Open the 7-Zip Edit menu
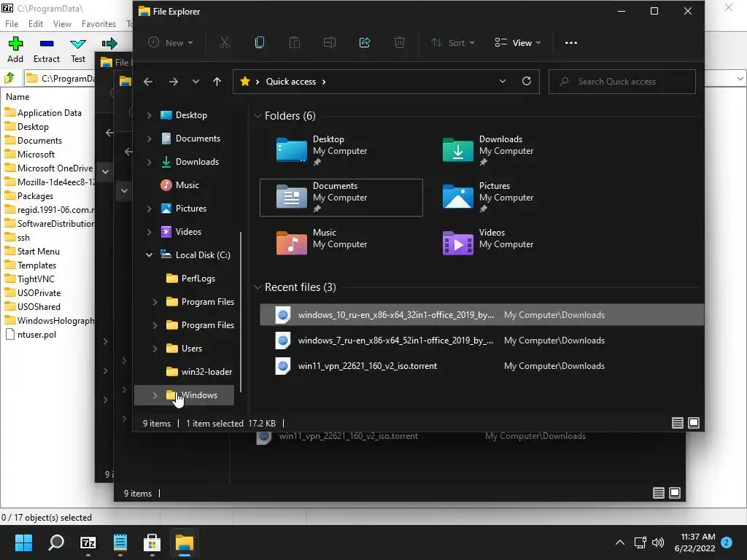This screenshot has height=560, width=747. pyautogui.click(x=36, y=24)
